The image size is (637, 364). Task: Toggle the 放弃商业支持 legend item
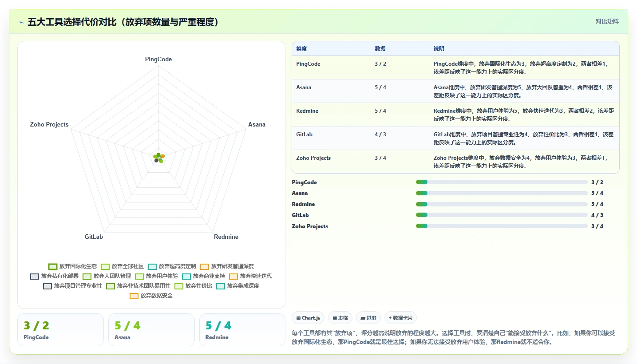pos(203,276)
